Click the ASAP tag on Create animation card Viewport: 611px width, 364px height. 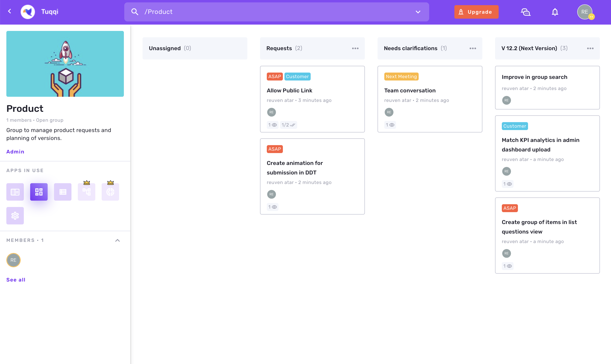pyautogui.click(x=275, y=149)
